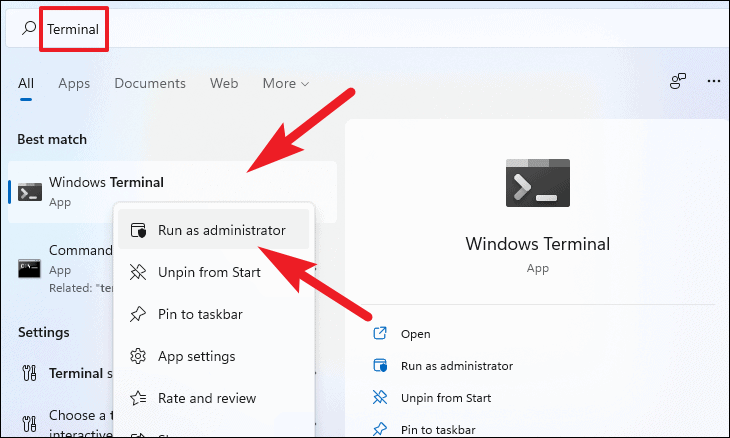
Task: Click Pin to taskbar in preview panel
Action: coord(438,429)
